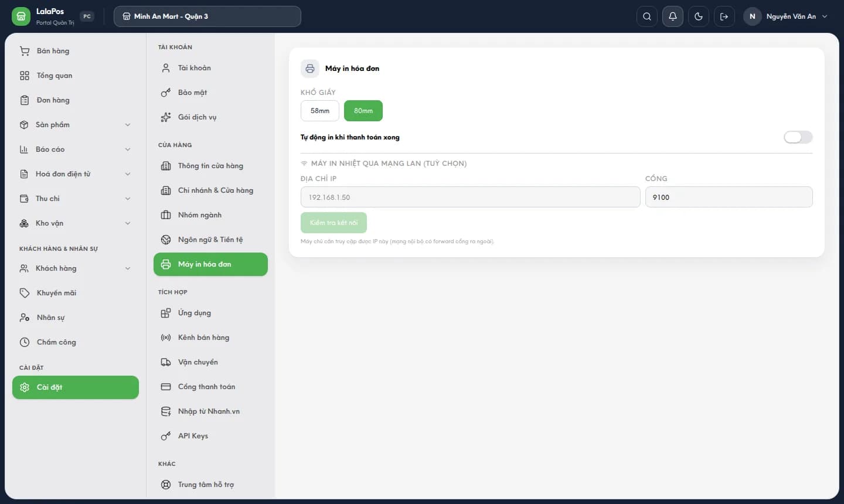This screenshot has height=504, width=844.
Task: Click the Kênh bán hàng broadcast icon
Action: click(x=166, y=338)
